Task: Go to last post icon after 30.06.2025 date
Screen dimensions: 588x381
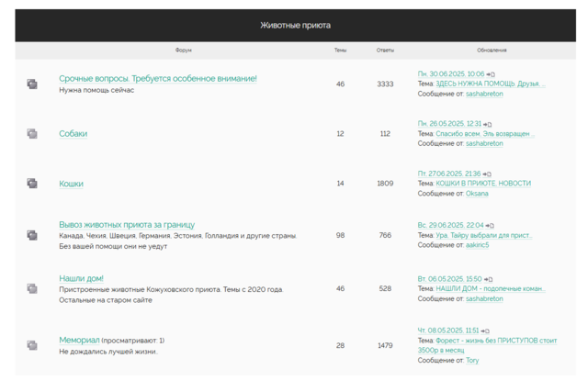Action: [491, 74]
